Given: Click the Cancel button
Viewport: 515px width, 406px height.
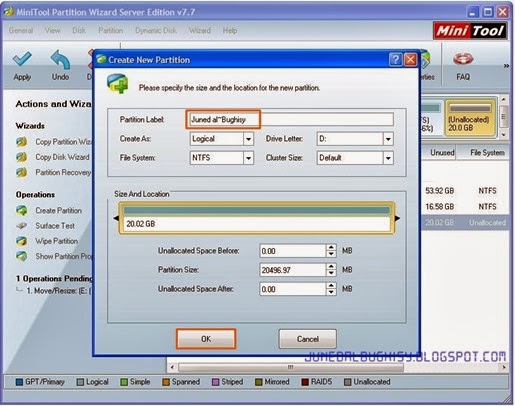Looking at the screenshot, I should [x=308, y=339].
